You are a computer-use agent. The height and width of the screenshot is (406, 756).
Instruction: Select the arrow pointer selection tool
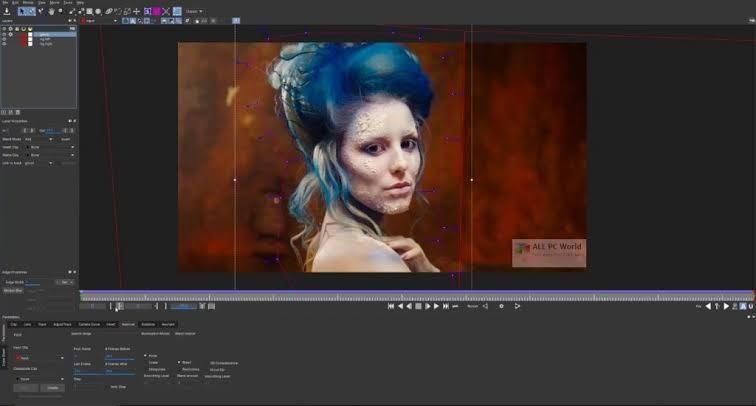(22, 11)
